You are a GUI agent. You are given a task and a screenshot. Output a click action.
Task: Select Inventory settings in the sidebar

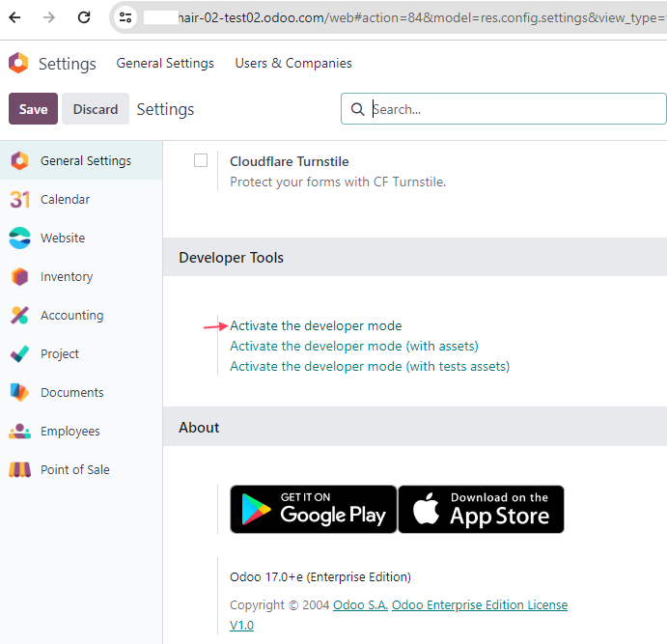81,276
